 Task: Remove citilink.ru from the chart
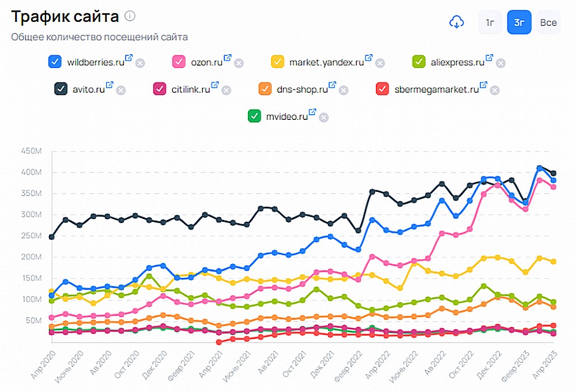click(x=227, y=90)
